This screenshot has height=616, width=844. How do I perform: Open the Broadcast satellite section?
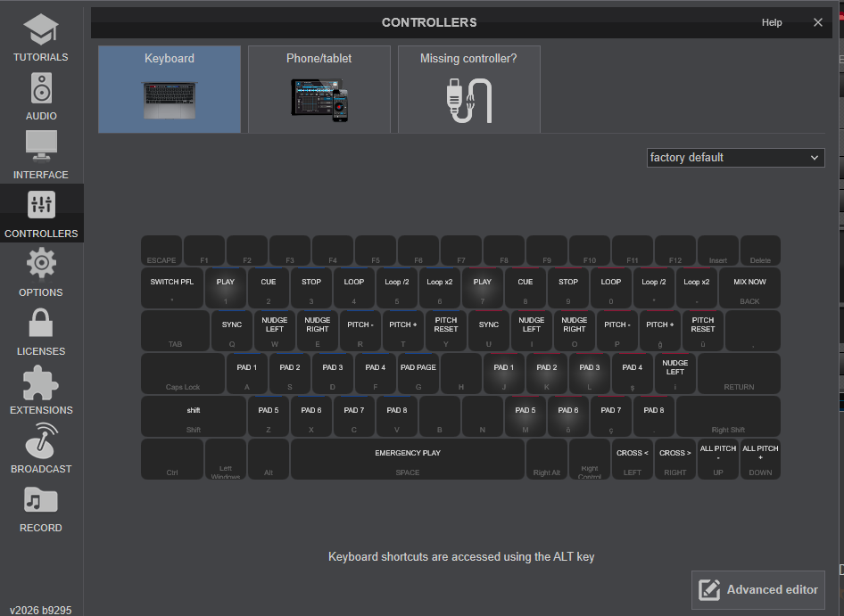pos(41,449)
